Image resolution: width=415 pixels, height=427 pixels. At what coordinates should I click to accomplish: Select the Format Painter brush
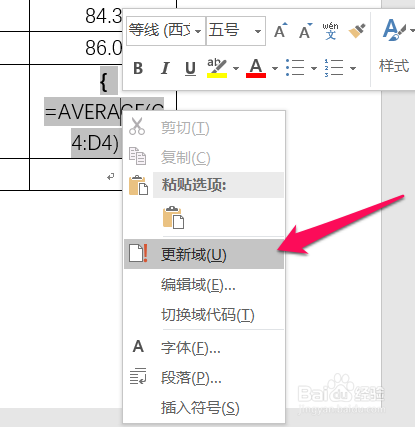(x=357, y=31)
